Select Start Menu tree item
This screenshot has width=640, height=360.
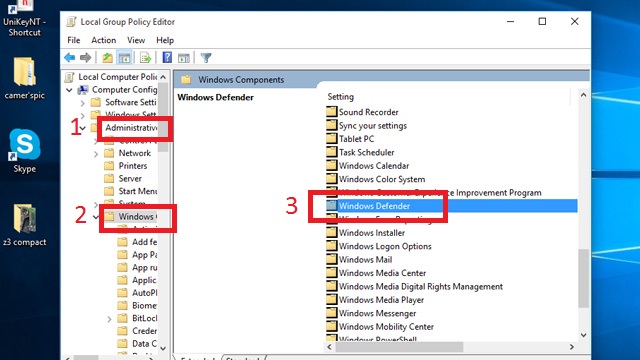[138, 191]
